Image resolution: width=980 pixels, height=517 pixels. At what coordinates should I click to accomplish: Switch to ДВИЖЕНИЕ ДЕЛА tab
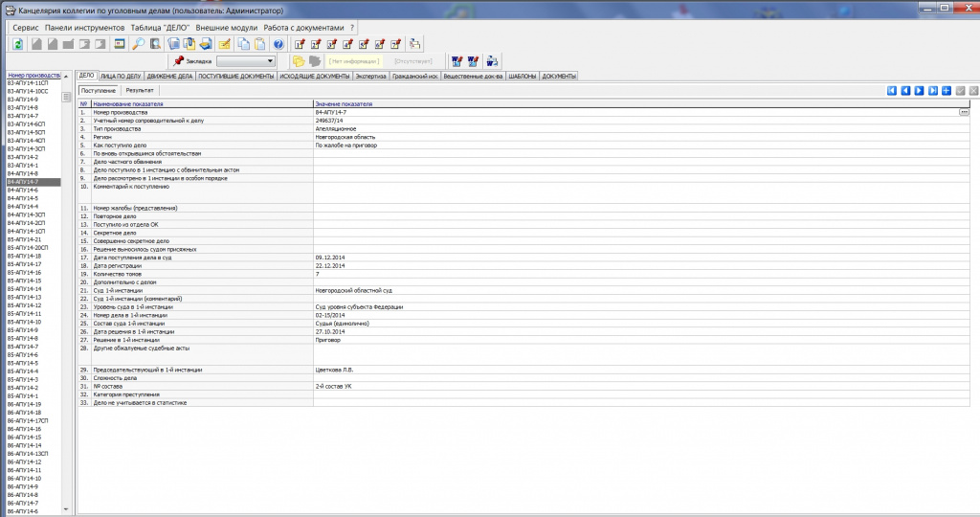[x=169, y=77]
